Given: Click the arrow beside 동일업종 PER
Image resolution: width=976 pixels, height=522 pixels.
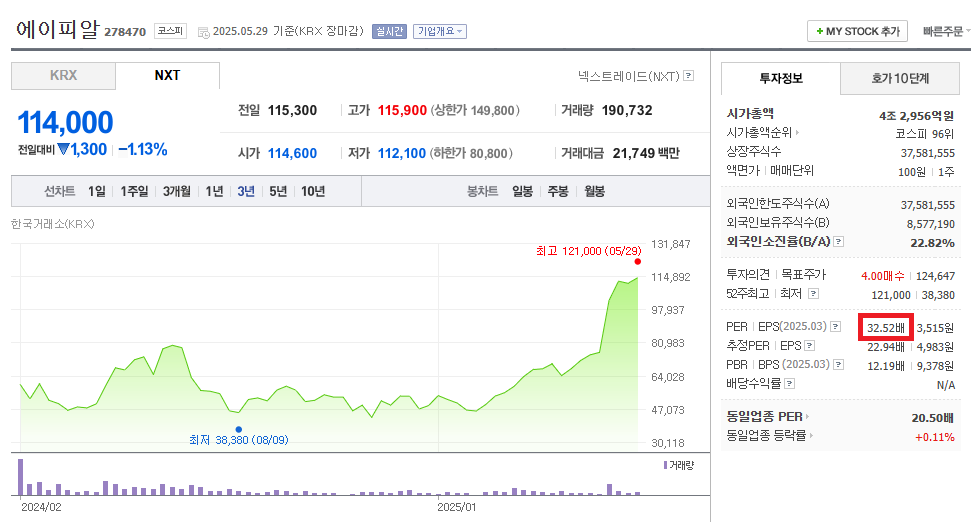Looking at the screenshot, I should 807,417.
